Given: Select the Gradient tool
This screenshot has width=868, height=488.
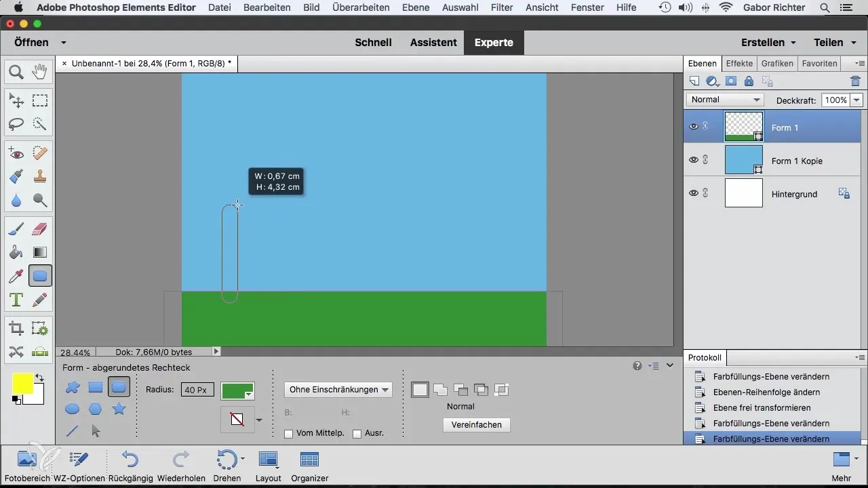Looking at the screenshot, I should (40, 253).
